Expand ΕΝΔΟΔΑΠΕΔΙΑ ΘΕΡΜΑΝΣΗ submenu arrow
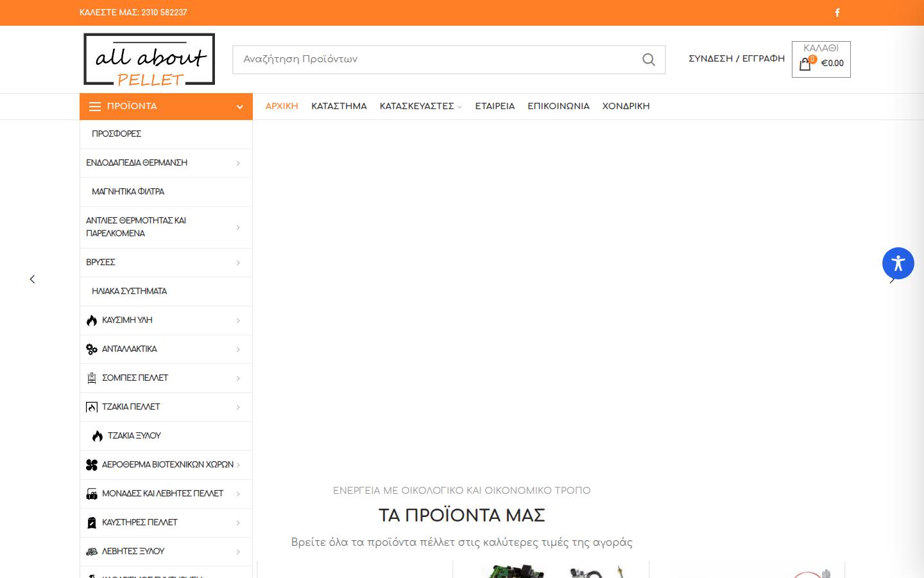This screenshot has height=578, width=924. pyautogui.click(x=238, y=163)
